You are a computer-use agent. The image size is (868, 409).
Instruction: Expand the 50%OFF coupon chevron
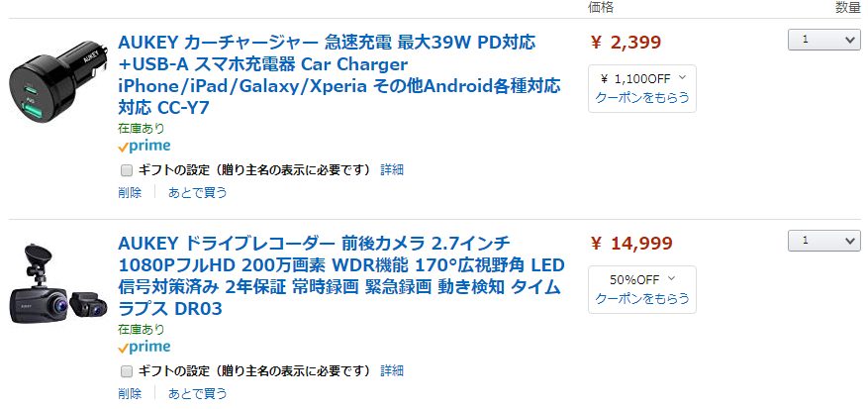coord(672,278)
